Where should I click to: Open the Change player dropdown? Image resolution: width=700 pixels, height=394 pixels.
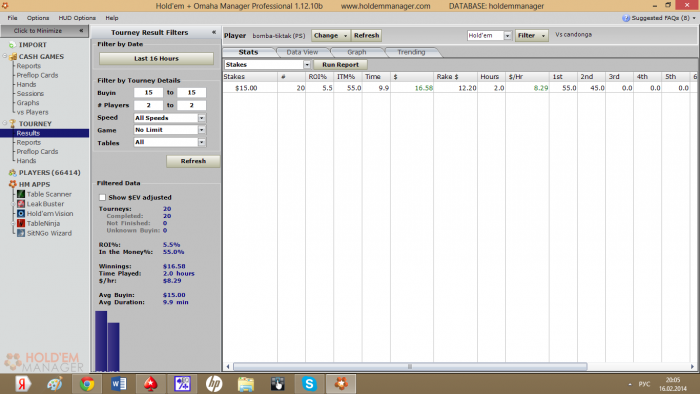point(330,35)
